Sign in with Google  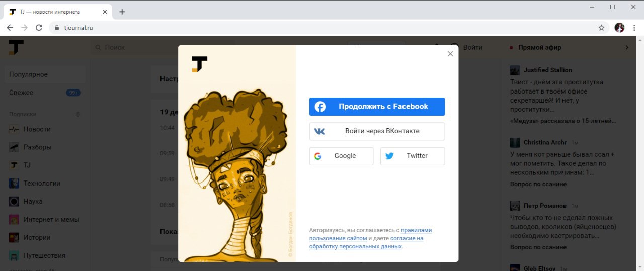342,156
